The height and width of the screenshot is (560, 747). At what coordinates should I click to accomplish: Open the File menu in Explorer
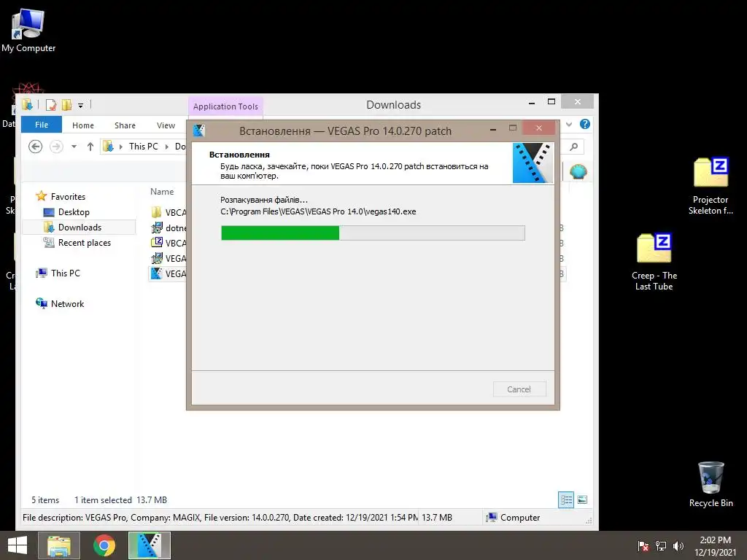click(42, 125)
